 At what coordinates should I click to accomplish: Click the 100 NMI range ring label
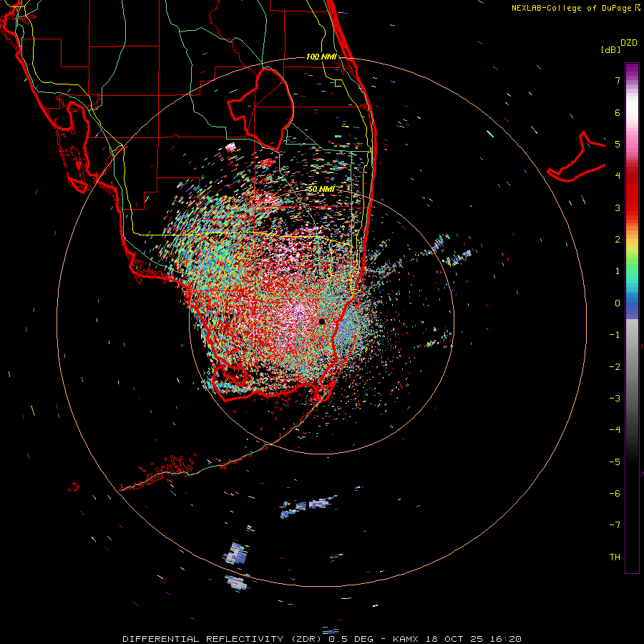(x=321, y=57)
